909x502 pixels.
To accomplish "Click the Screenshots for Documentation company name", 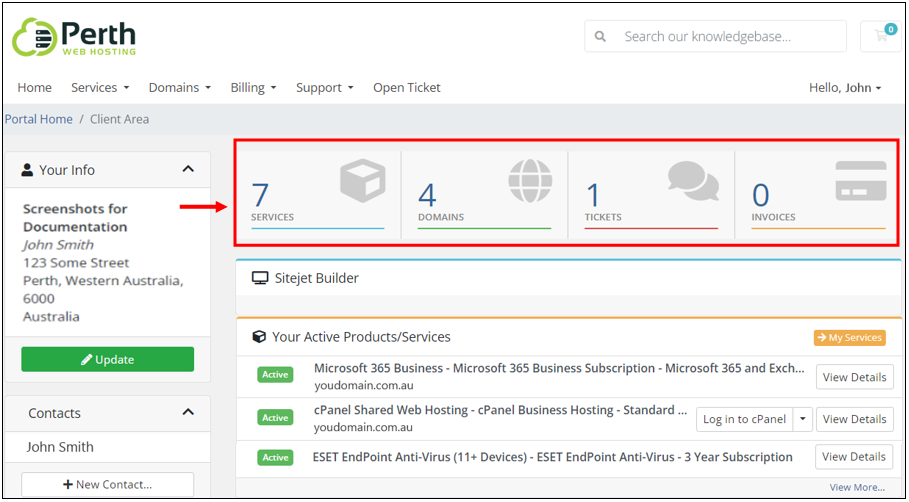I will pyautogui.click(x=75, y=218).
